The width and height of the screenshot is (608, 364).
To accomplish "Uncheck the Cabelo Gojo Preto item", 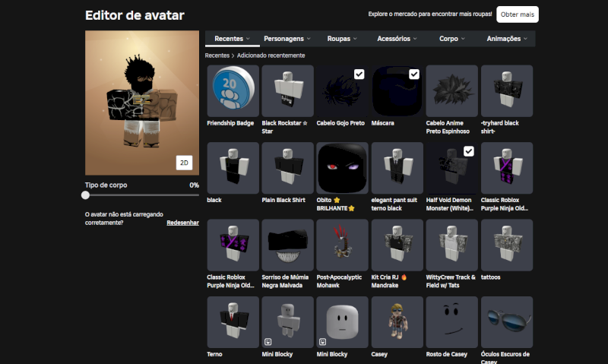I will (x=359, y=74).
